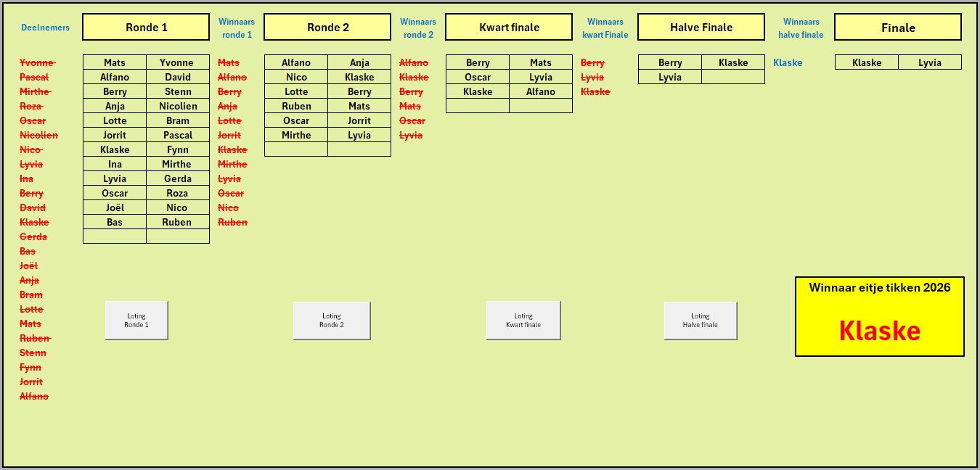The height and width of the screenshot is (470, 980).
Task: Click the Loting Ronde 1 button
Action: pos(136,320)
